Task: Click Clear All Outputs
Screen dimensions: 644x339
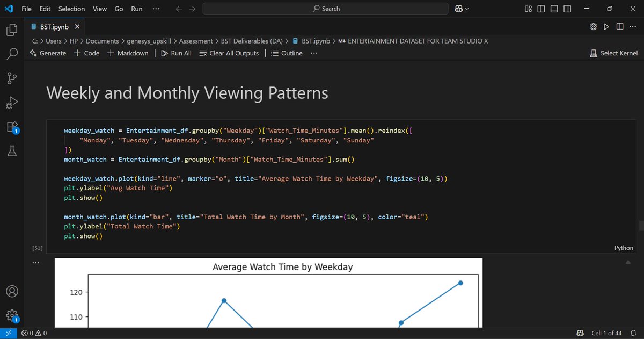Action: click(x=229, y=53)
